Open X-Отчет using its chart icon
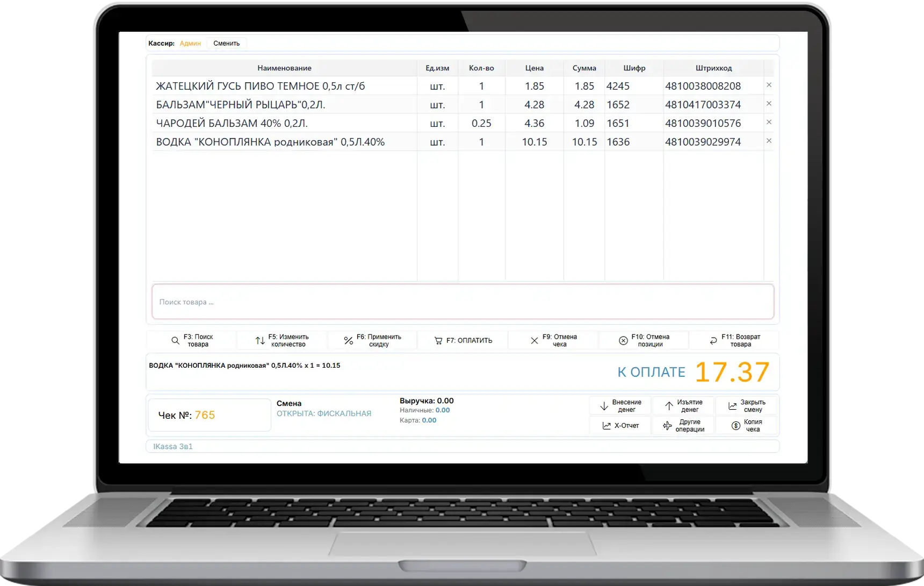 [606, 425]
